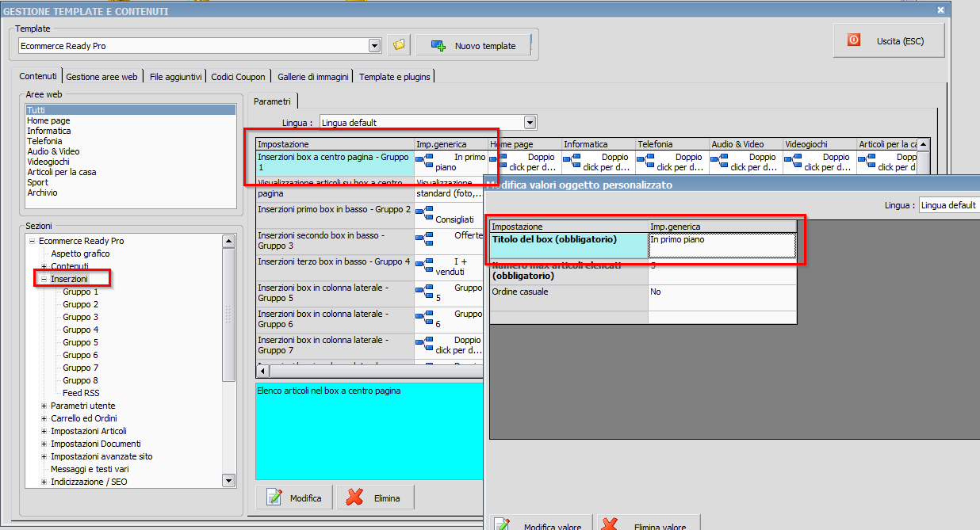The height and width of the screenshot is (530, 980).
Task: Collapse the Ecommerce Ready Pro tree node
Action: pyautogui.click(x=32, y=241)
